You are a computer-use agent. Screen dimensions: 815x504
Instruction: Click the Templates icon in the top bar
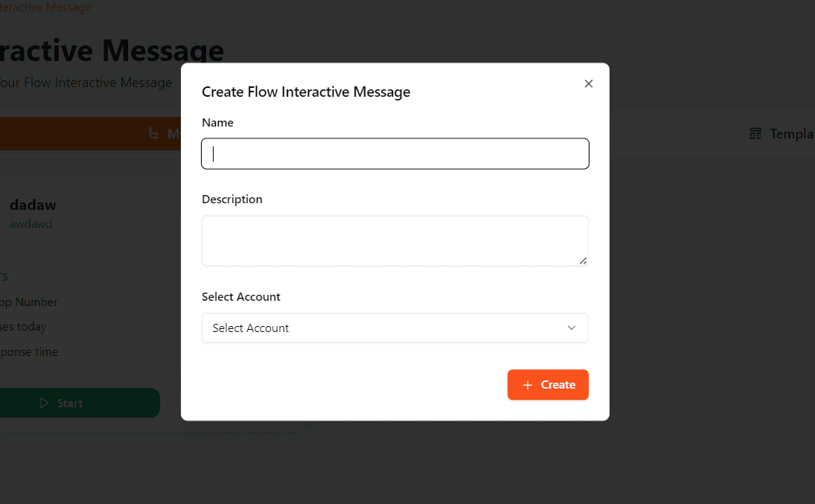point(755,133)
